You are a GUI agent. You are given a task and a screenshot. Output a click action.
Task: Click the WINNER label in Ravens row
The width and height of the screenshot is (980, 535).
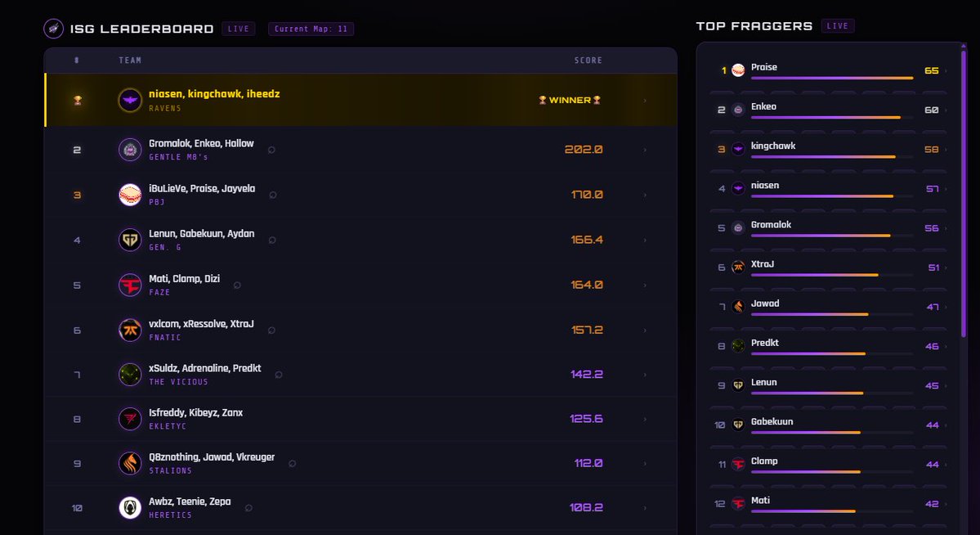click(570, 100)
